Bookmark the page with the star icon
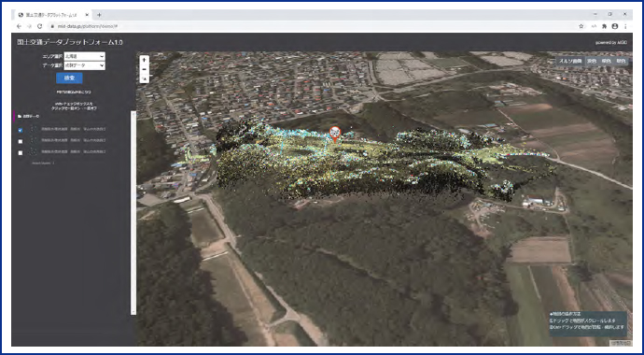The width and height of the screenshot is (644, 355). [581, 26]
